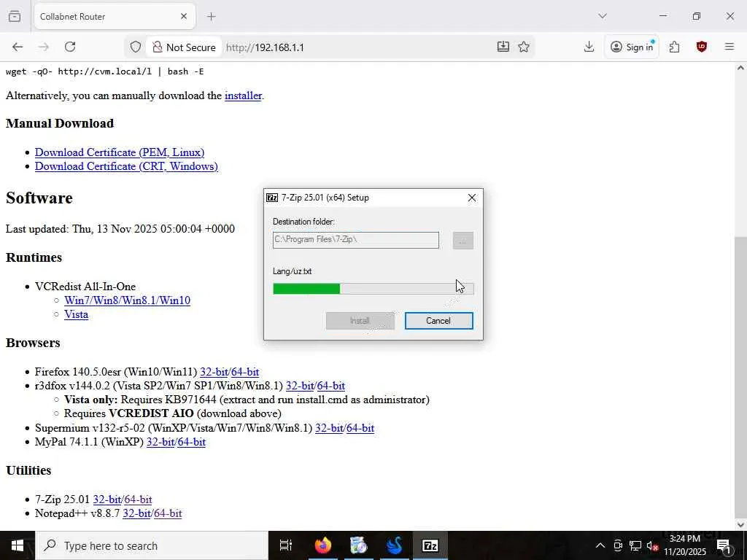
Task: Open the manual installer link
Action: (243, 96)
